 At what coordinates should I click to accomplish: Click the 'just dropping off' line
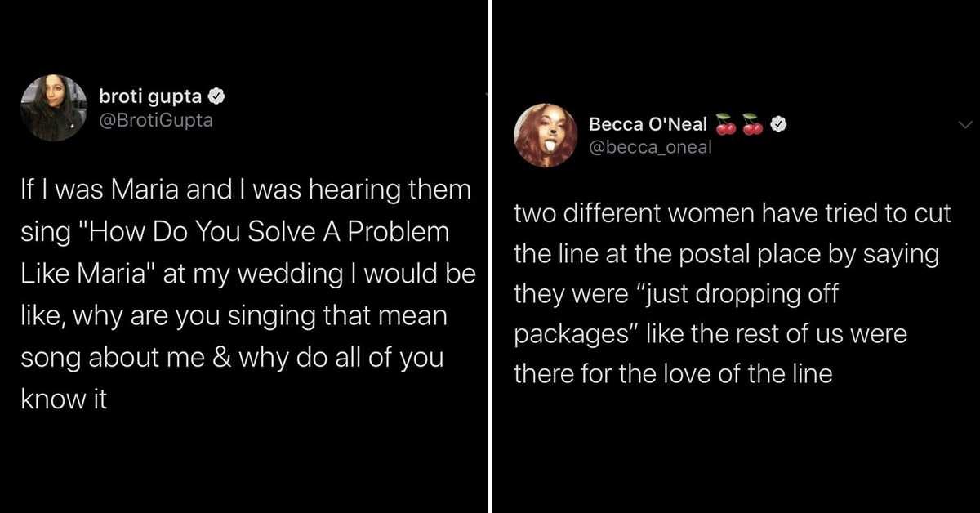[x=675, y=294]
